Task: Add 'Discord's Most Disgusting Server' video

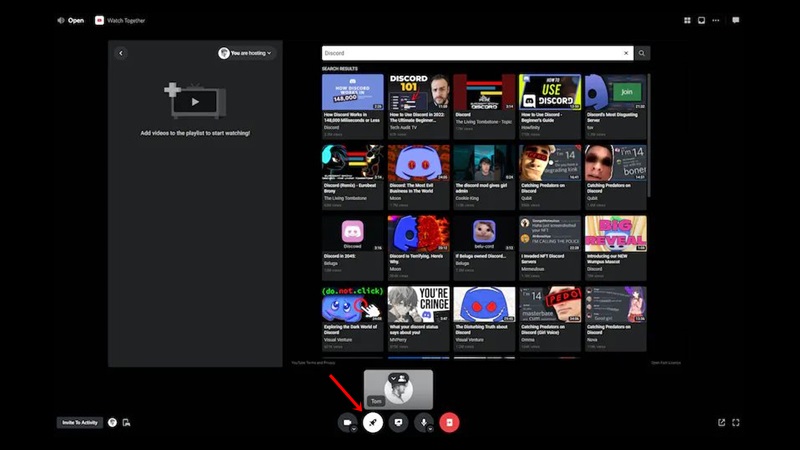Action: [x=616, y=106]
